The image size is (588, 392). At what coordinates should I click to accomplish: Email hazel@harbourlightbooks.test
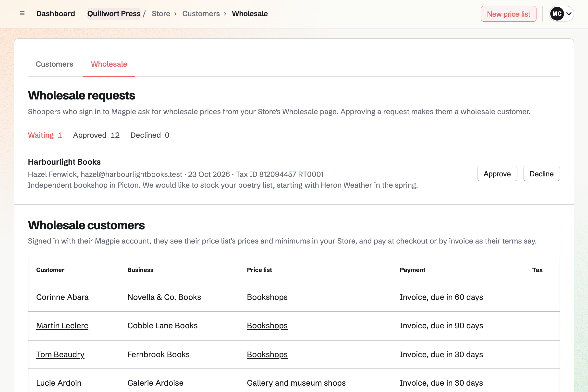pos(131,174)
